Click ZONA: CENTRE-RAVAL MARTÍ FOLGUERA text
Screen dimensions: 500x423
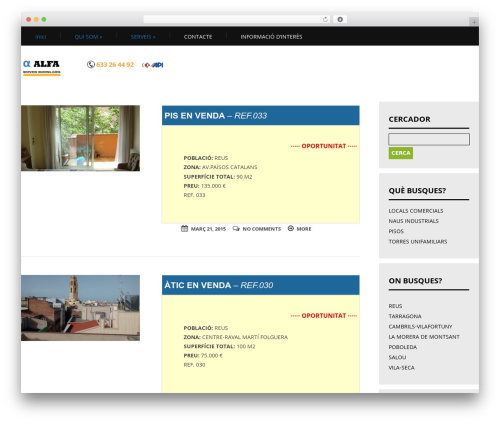[x=236, y=337]
